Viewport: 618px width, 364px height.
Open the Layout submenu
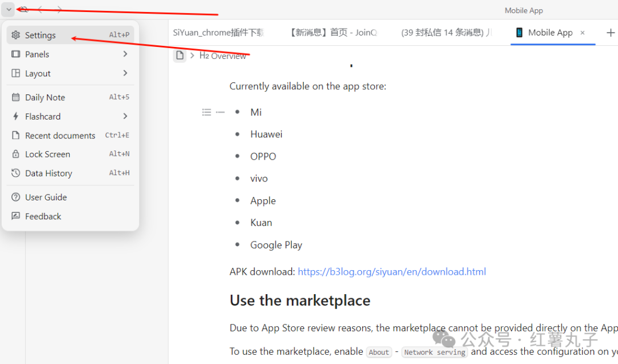(x=70, y=73)
